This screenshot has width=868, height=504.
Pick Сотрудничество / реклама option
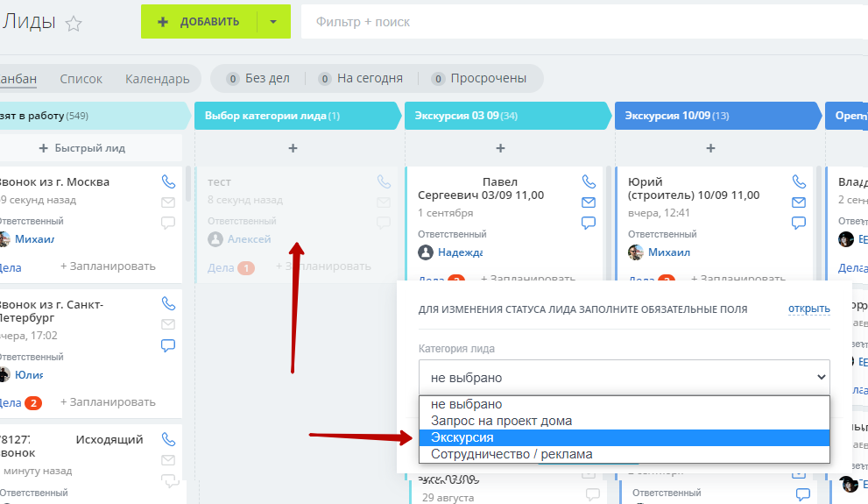[x=623, y=454]
